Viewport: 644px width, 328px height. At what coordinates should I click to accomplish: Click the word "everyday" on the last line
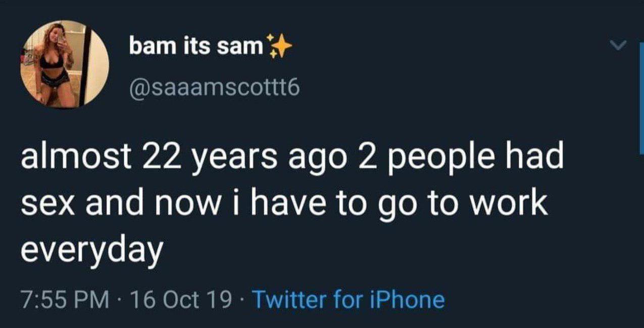tap(92, 248)
